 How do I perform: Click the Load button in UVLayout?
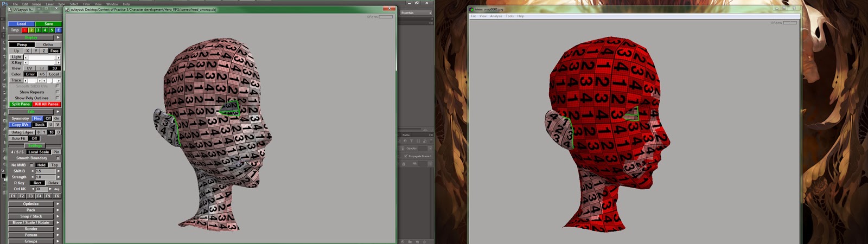pyautogui.click(x=21, y=24)
